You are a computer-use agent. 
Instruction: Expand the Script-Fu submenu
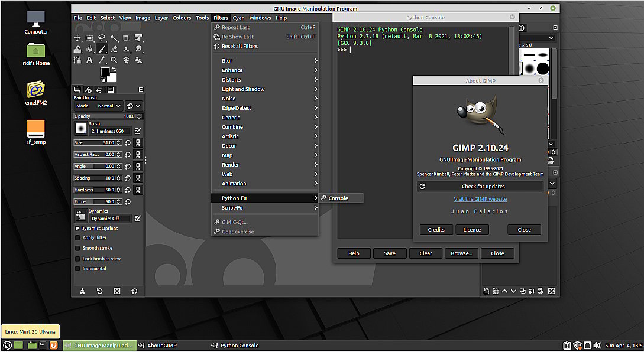click(x=266, y=207)
